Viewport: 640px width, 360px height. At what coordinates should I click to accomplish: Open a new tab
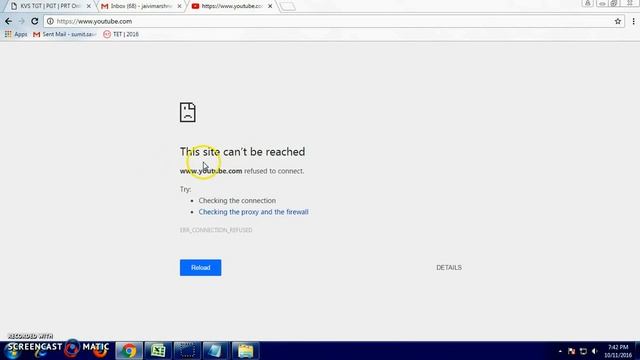(288, 7)
